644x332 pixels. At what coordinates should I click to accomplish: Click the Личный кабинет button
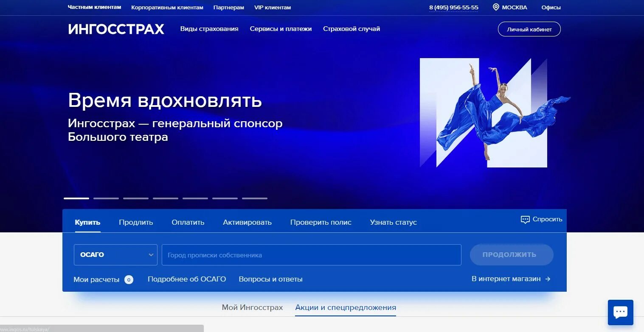pos(529,29)
